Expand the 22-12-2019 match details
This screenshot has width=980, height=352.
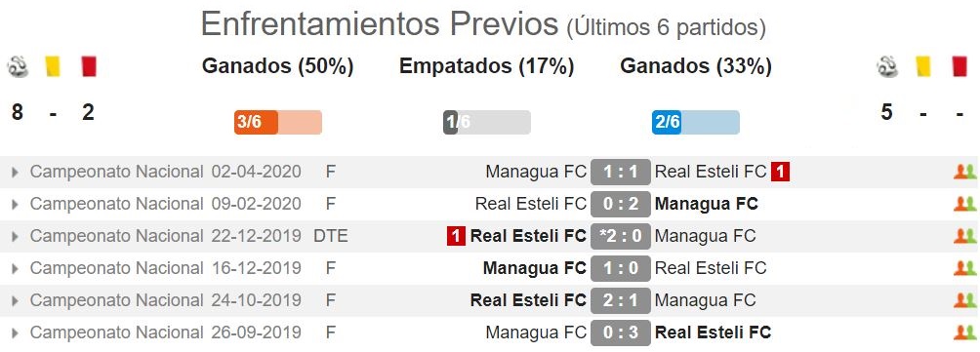pos(15,236)
